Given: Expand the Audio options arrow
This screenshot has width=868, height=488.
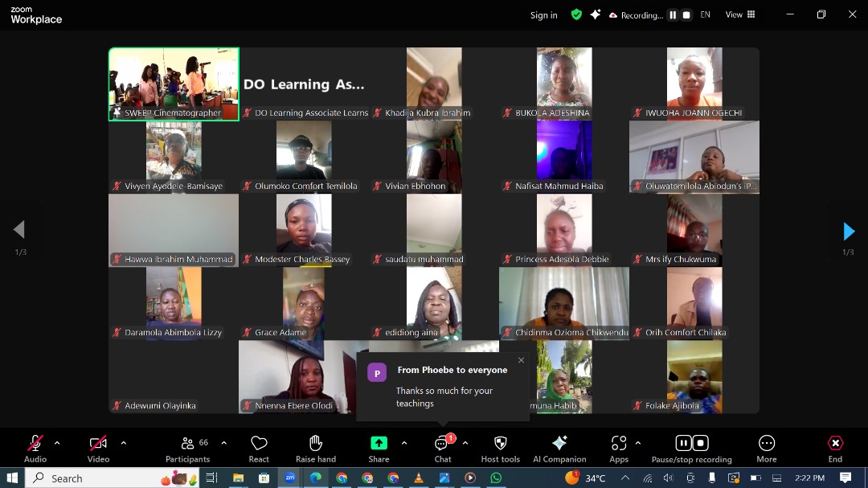Looking at the screenshot, I should (57, 443).
